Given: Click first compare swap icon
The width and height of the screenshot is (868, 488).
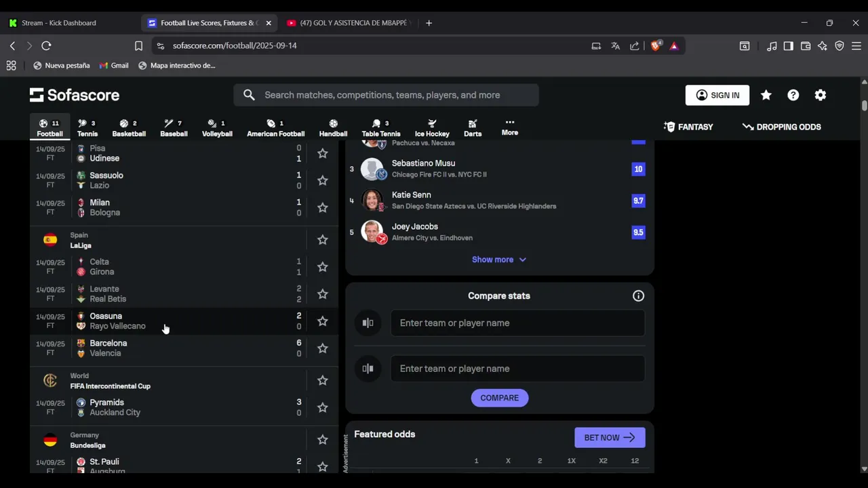Looking at the screenshot, I should coord(368,323).
